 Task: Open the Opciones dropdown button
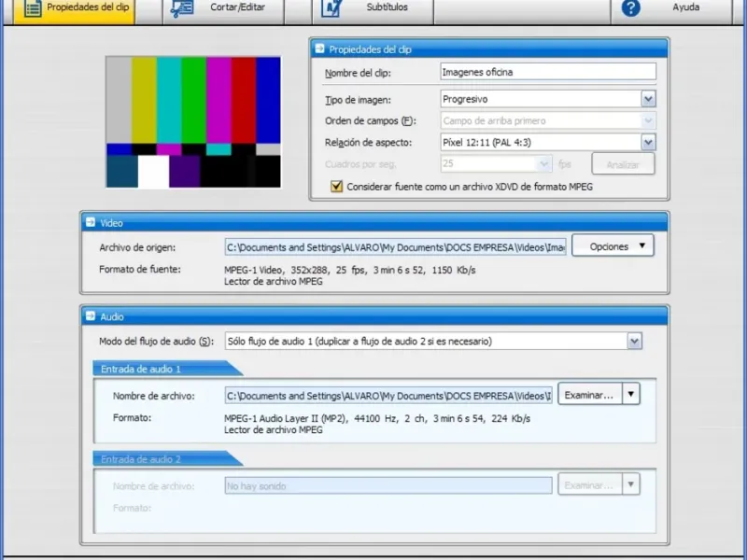click(x=613, y=246)
